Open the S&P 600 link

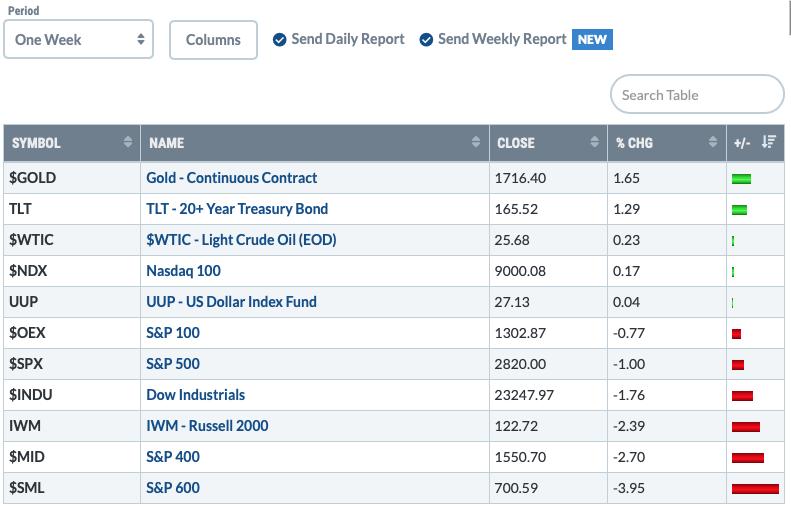tap(173, 488)
